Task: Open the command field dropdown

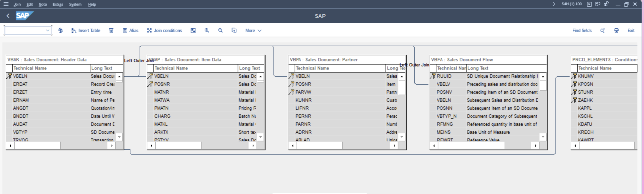Action: (48, 31)
